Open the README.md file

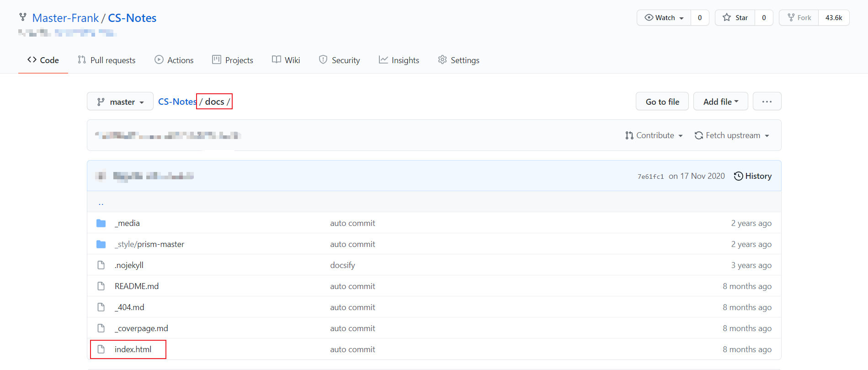coord(137,286)
